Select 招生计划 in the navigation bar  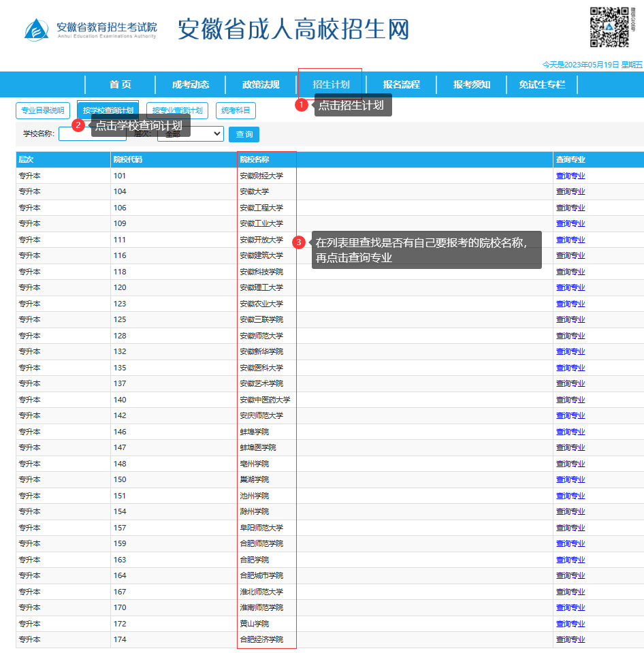point(331,84)
